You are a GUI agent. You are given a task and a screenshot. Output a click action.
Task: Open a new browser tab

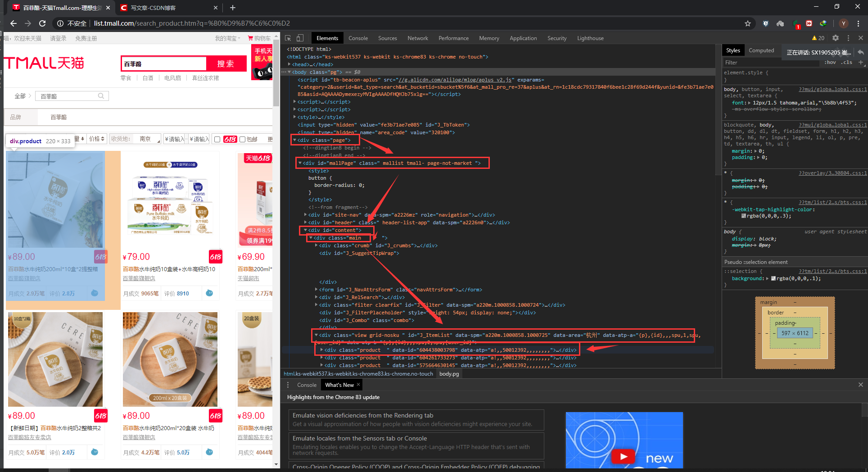pyautogui.click(x=233, y=8)
